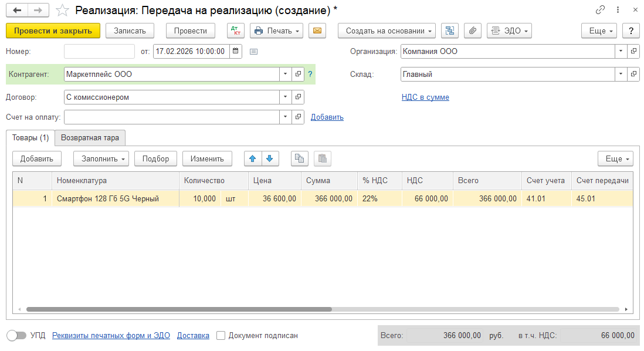Image resolution: width=644 pixels, height=351 pixels.
Task: Expand the Счет на оплату dropdown arrow
Action: [286, 117]
